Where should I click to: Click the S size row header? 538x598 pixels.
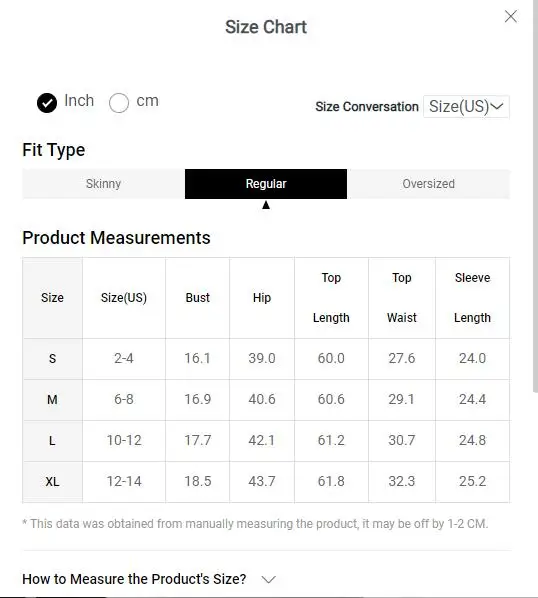coord(53,358)
